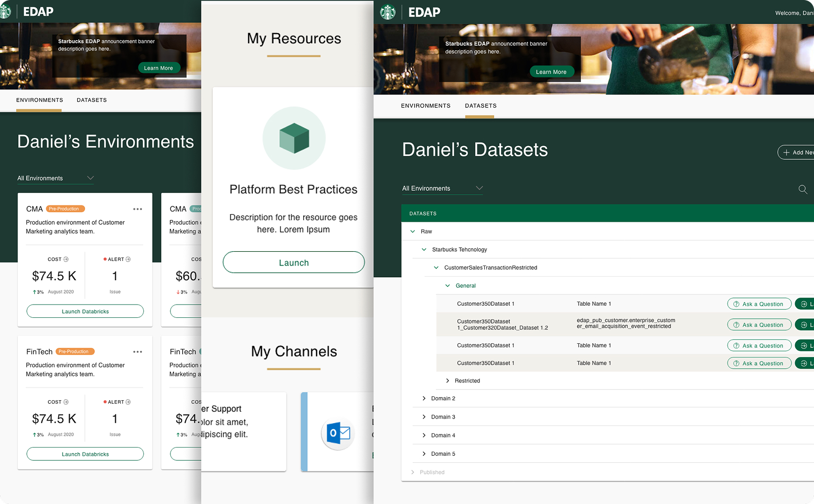814x504 pixels.
Task: Collapse the Raw datasets section
Action: [413, 231]
